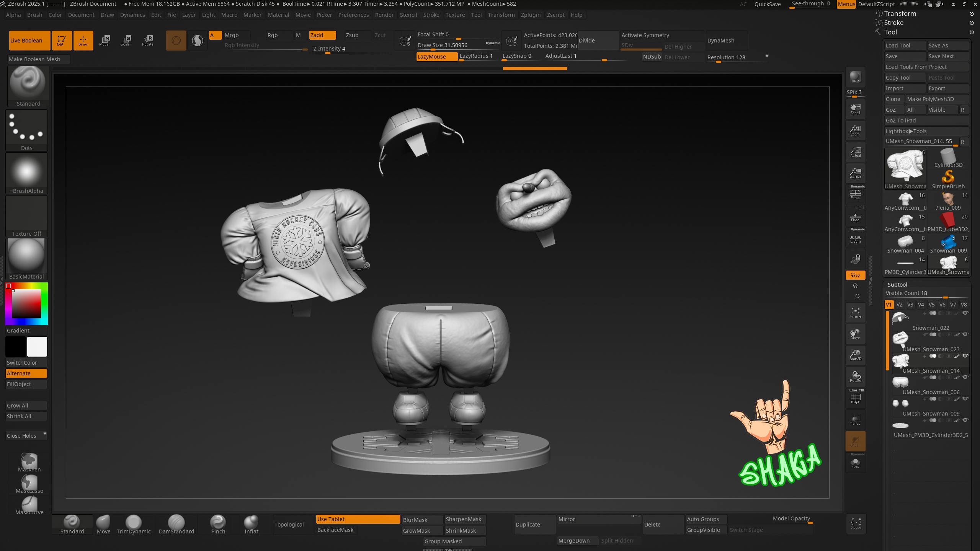
Task: Collapse the Subtool section header
Action: 897,285
